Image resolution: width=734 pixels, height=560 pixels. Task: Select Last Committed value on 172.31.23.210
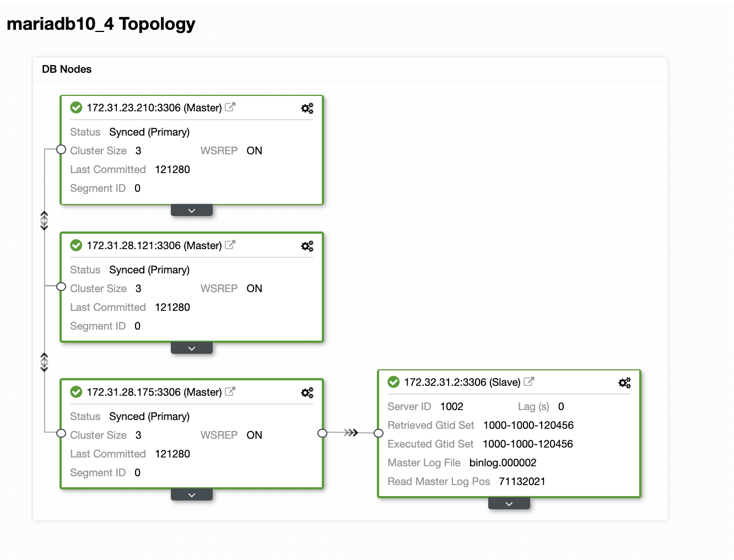(x=172, y=169)
